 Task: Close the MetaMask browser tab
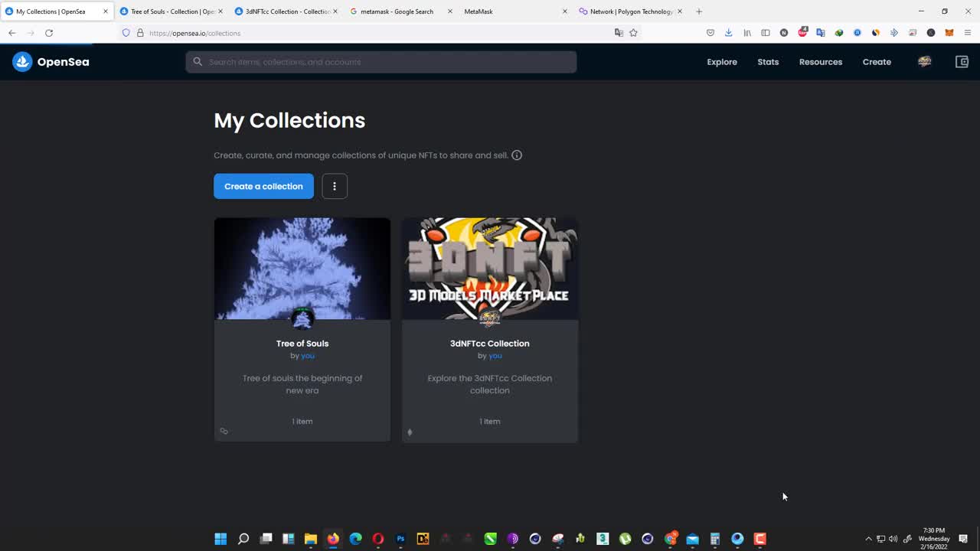click(x=565, y=11)
